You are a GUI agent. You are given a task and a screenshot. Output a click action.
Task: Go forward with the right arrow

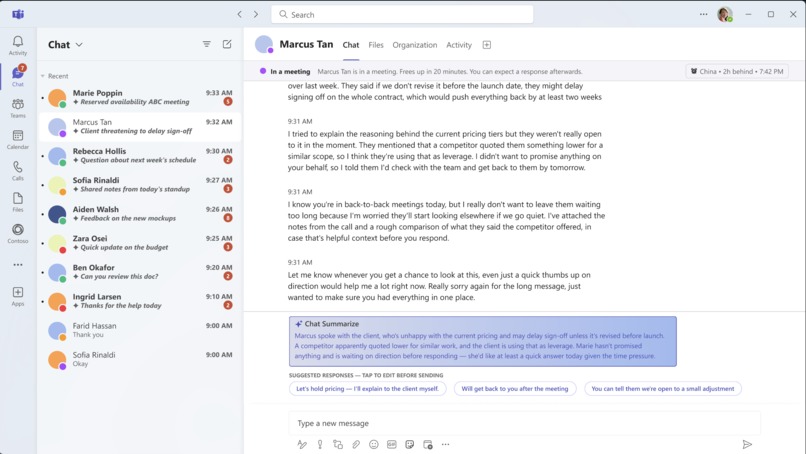pyautogui.click(x=256, y=14)
